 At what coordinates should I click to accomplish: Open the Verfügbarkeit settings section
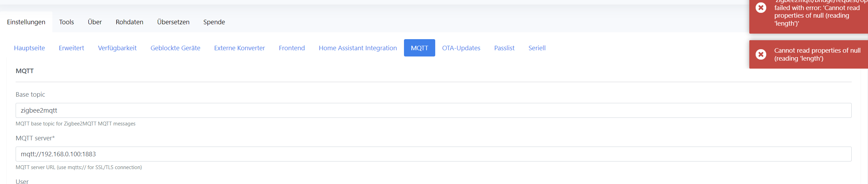tap(117, 48)
